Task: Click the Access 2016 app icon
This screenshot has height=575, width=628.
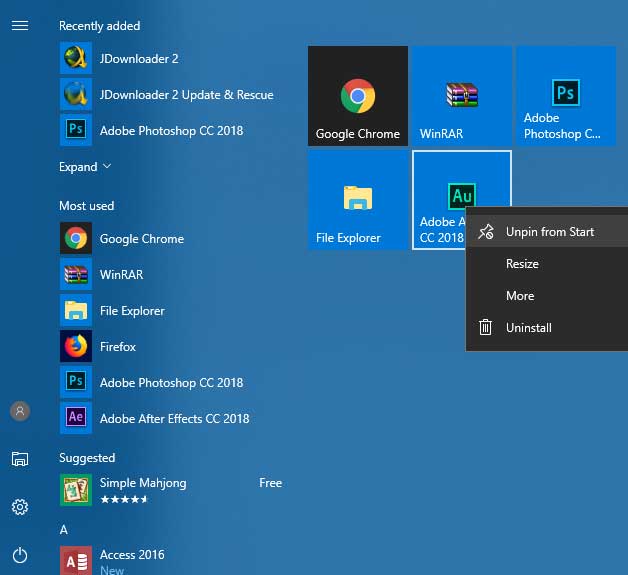Action: click(x=76, y=561)
